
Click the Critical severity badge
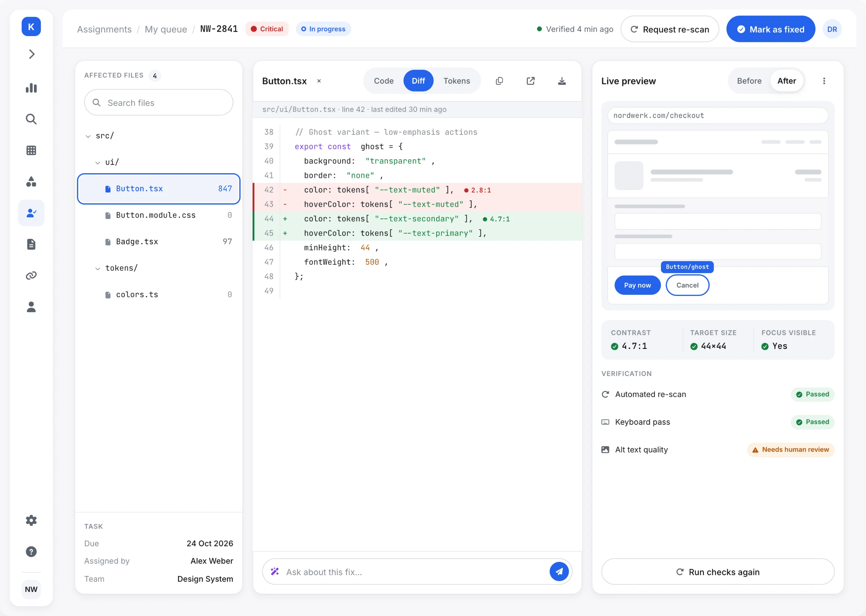tap(267, 29)
